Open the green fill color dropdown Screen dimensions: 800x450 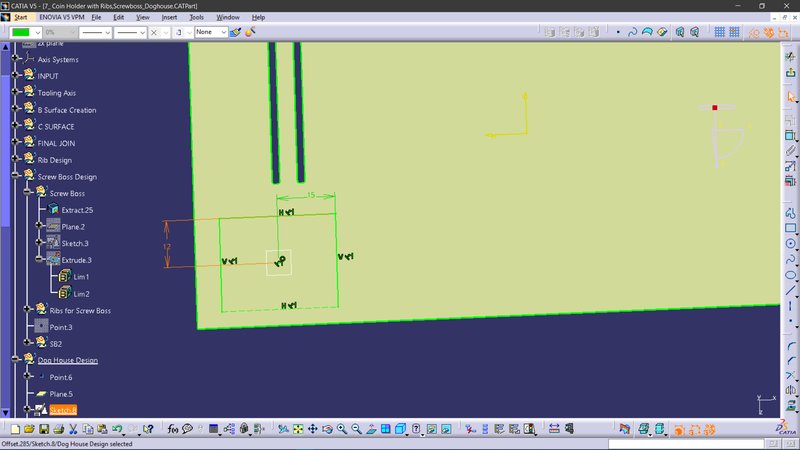(38, 32)
